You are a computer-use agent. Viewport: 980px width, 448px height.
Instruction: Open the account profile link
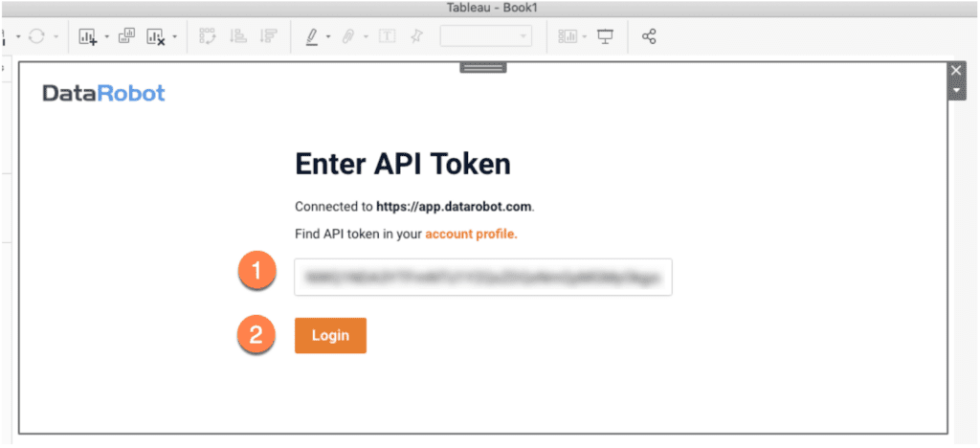(471, 235)
